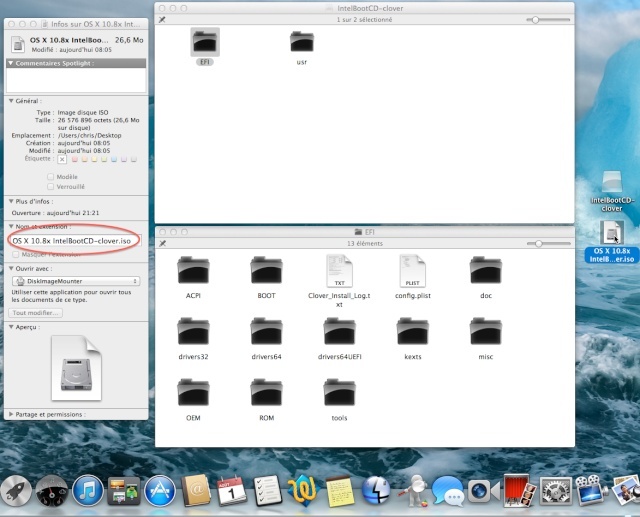Click the '1 sur 2 sélectionné' status text
Viewport: 640px width, 517px height.
[364, 20]
